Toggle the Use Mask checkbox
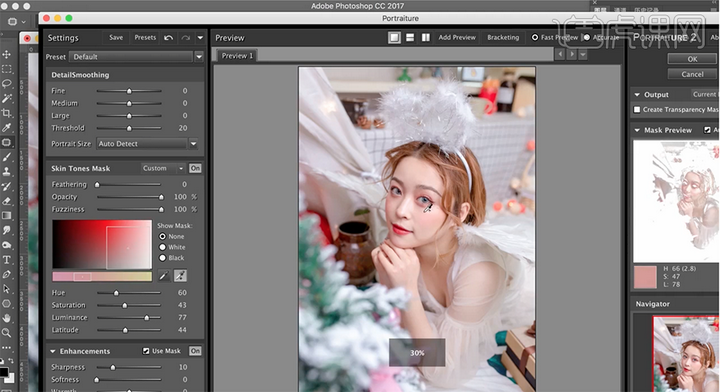The image size is (720, 392). click(x=146, y=351)
